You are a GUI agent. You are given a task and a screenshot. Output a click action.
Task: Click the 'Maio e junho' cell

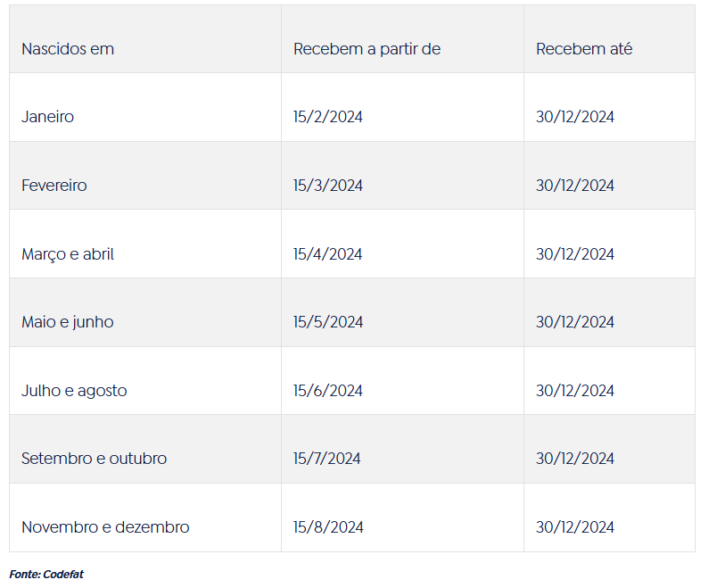coord(68,322)
